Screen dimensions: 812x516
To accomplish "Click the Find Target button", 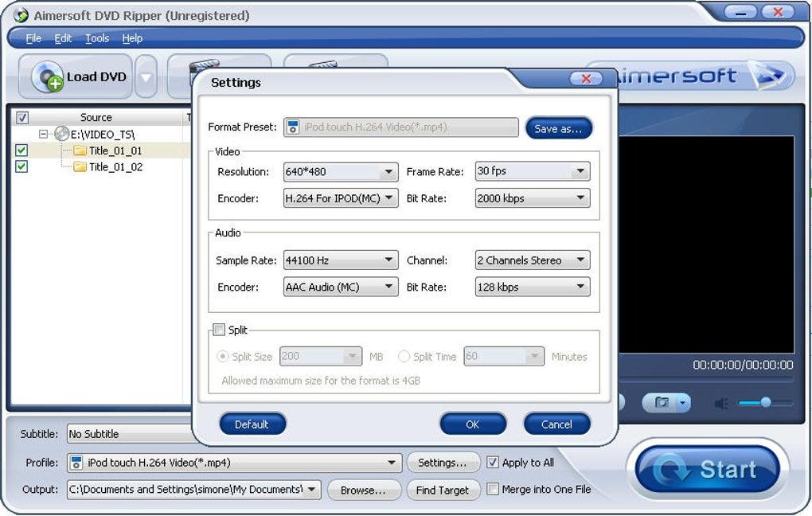I will (442, 490).
